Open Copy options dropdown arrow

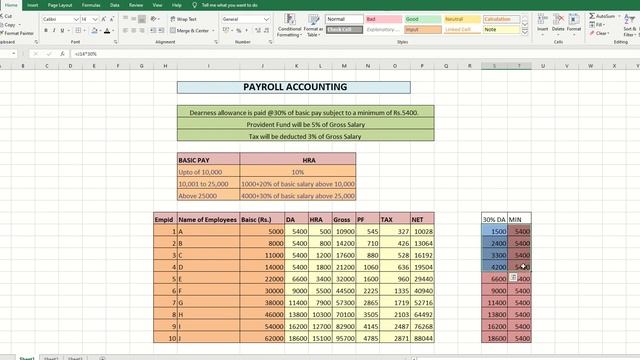19,24
